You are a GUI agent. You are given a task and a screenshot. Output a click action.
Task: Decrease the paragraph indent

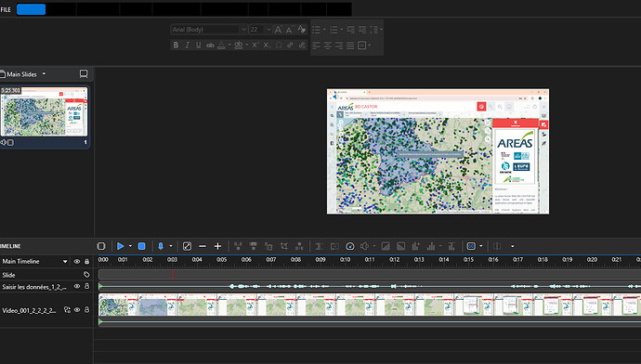pyautogui.click(x=351, y=30)
